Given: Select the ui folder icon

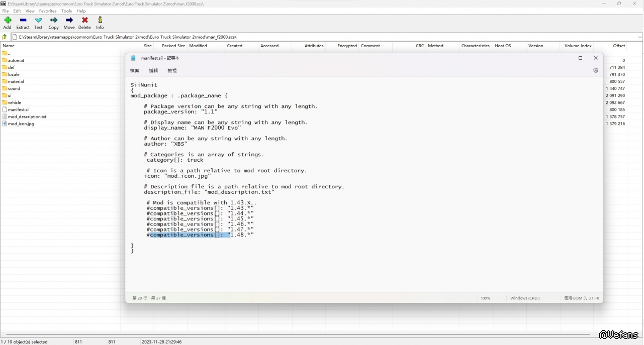Looking at the screenshot, I should click(5, 95).
